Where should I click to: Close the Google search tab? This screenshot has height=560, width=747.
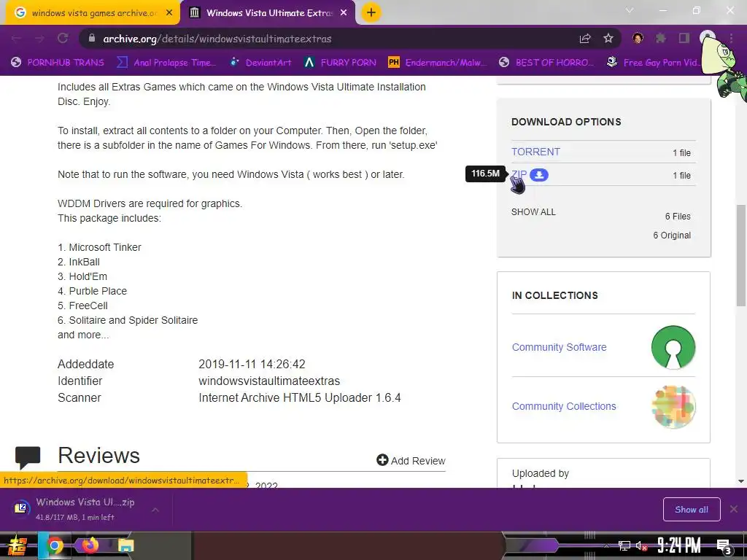click(x=169, y=13)
